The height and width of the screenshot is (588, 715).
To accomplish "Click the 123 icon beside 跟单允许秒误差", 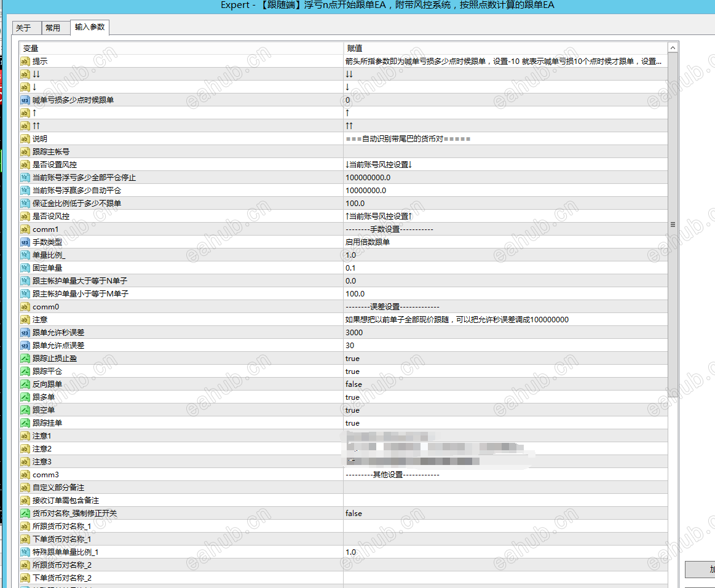I will (x=25, y=332).
